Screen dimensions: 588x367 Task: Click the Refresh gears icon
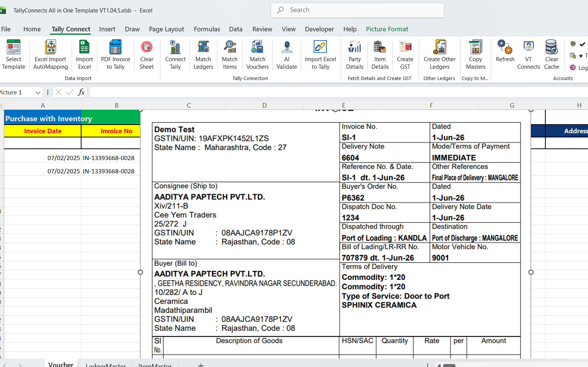pyautogui.click(x=505, y=47)
